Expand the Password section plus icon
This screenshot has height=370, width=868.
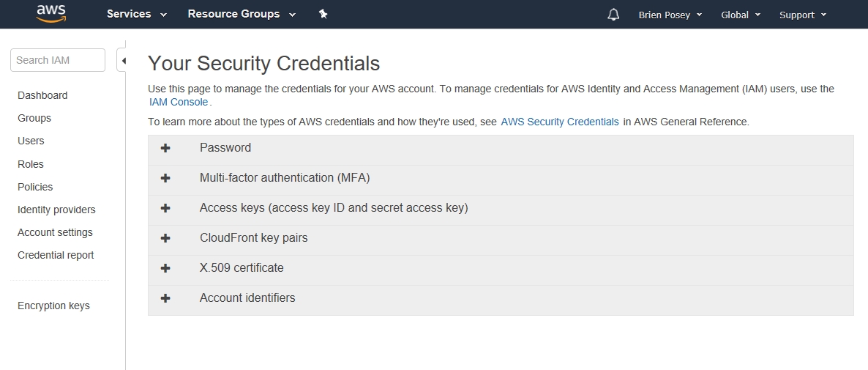click(x=165, y=148)
